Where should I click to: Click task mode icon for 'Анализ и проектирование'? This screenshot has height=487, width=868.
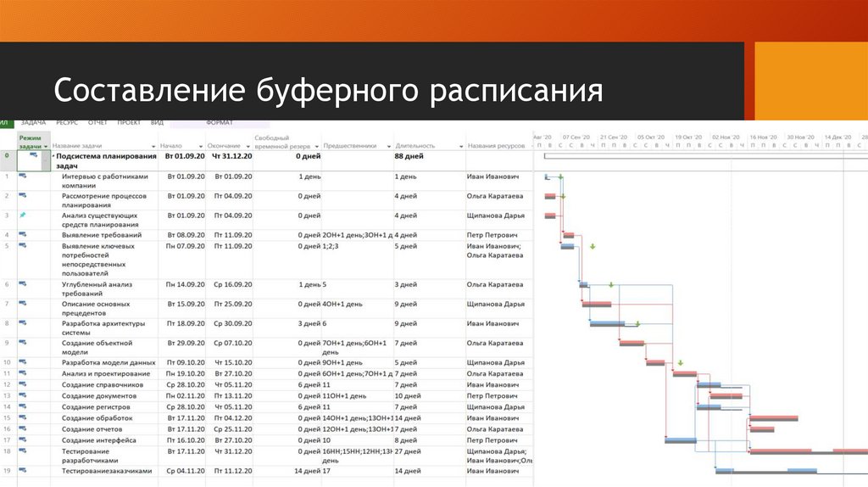[23, 372]
